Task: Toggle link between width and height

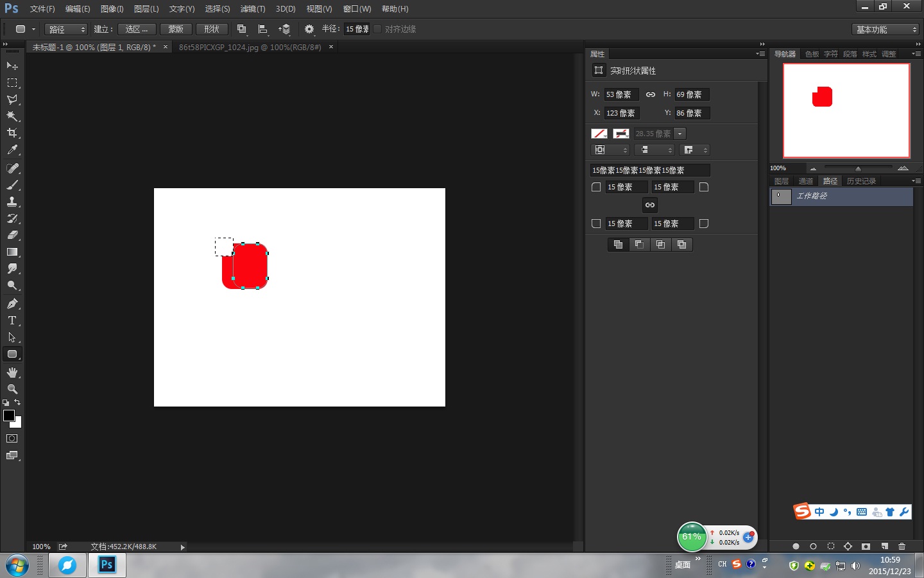Action: [650, 94]
